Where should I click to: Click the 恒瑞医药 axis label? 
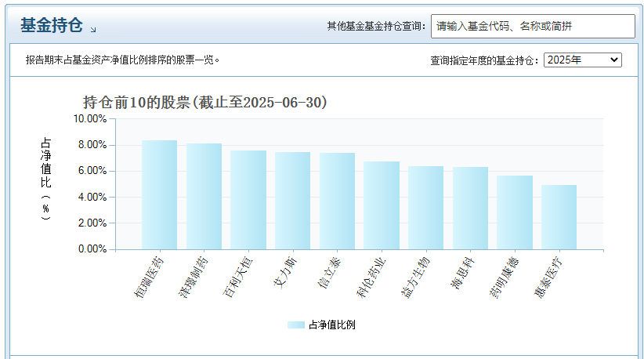pos(149,277)
